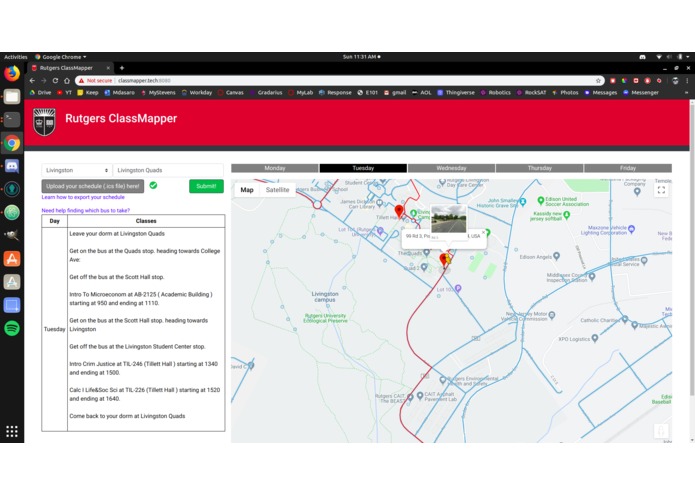This screenshot has width=695, height=494.
Task: Click the James Dickson Carr Library marker
Action: click(x=380, y=203)
